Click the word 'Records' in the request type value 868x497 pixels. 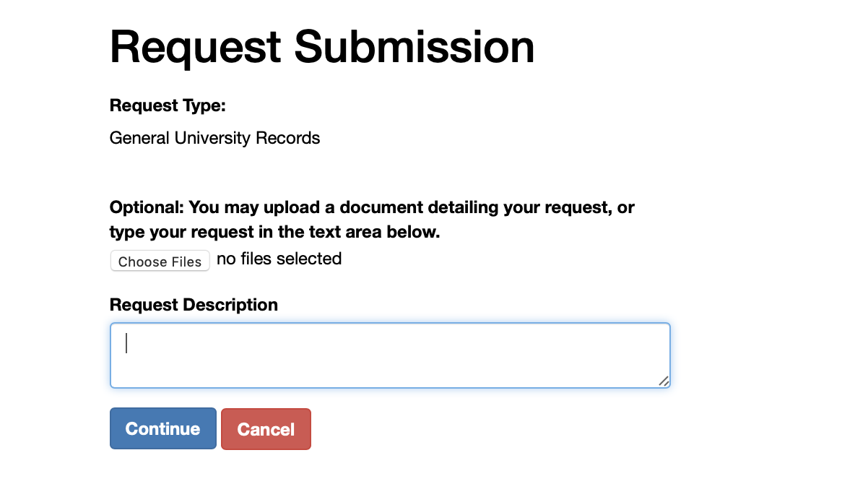(291, 138)
